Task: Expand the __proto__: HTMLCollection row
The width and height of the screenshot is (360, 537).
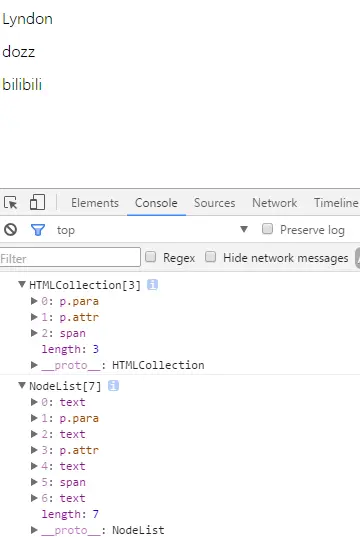Action: [x=34, y=365]
